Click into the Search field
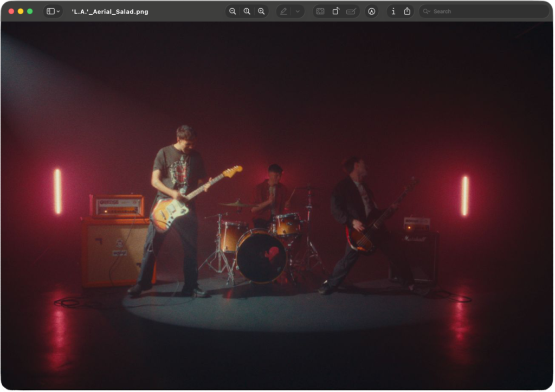 [482, 11]
